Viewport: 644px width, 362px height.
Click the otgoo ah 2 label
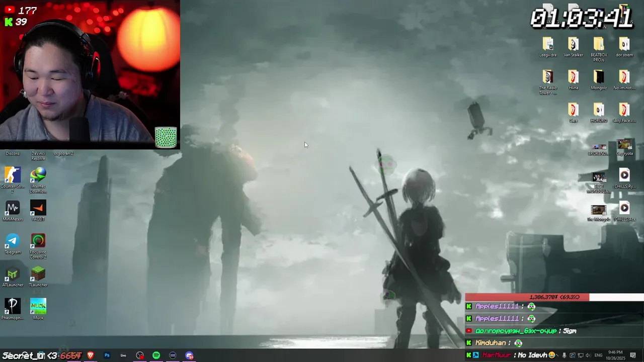coord(64,153)
